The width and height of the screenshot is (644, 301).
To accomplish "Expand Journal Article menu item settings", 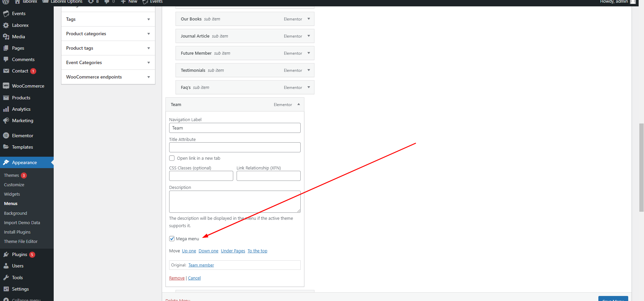I will tap(309, 36).
